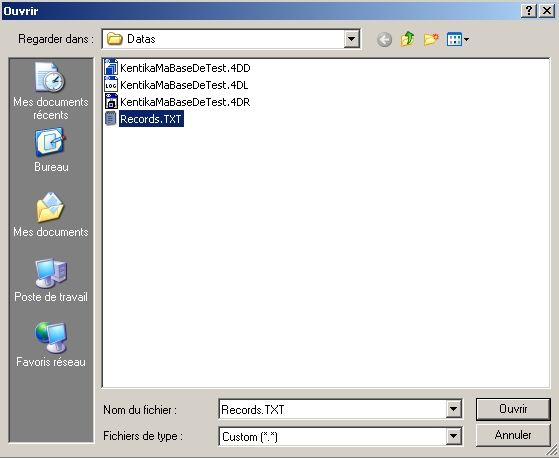This screenshot has height=458, width=559.
Task: Select KentikaMaBaseDeTest.4DD file
Action: point(178,68)
